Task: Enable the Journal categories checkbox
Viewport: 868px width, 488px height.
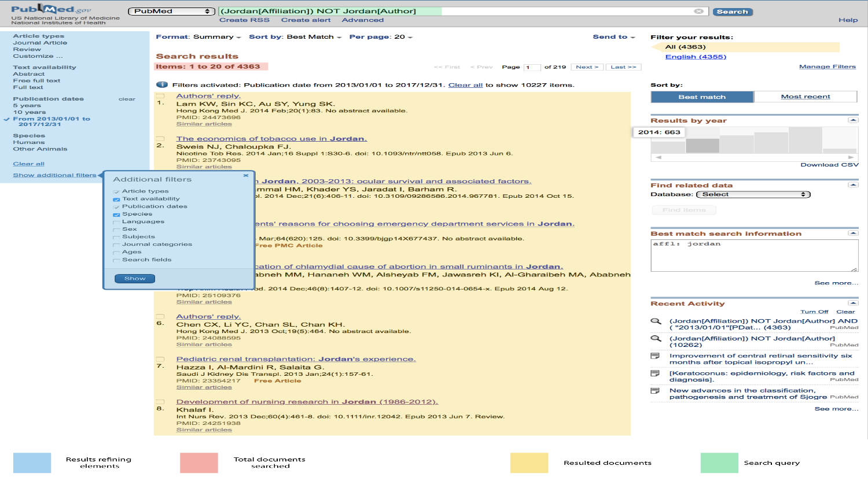Action: coord(116,245)
